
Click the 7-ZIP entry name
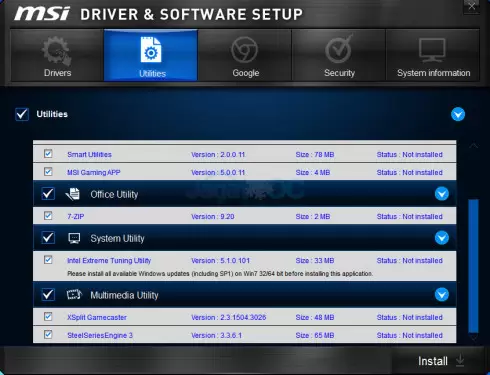(x=76, y=217)
